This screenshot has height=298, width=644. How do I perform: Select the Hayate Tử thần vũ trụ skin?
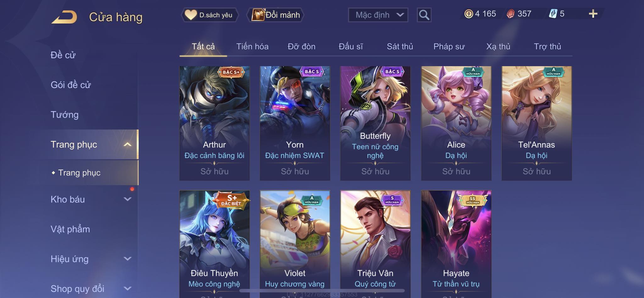coord(456,244)
